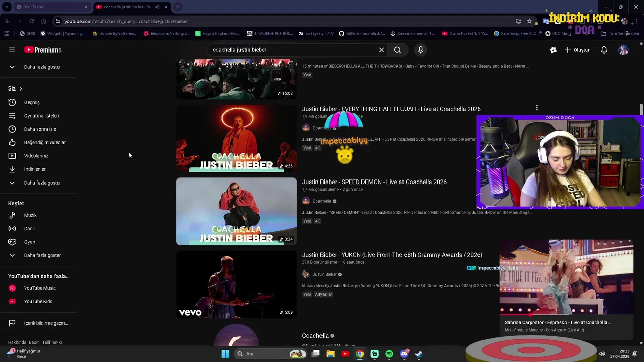Open notifications bell
The height and width of the screenshot is (362, 644).
(604, 50)
